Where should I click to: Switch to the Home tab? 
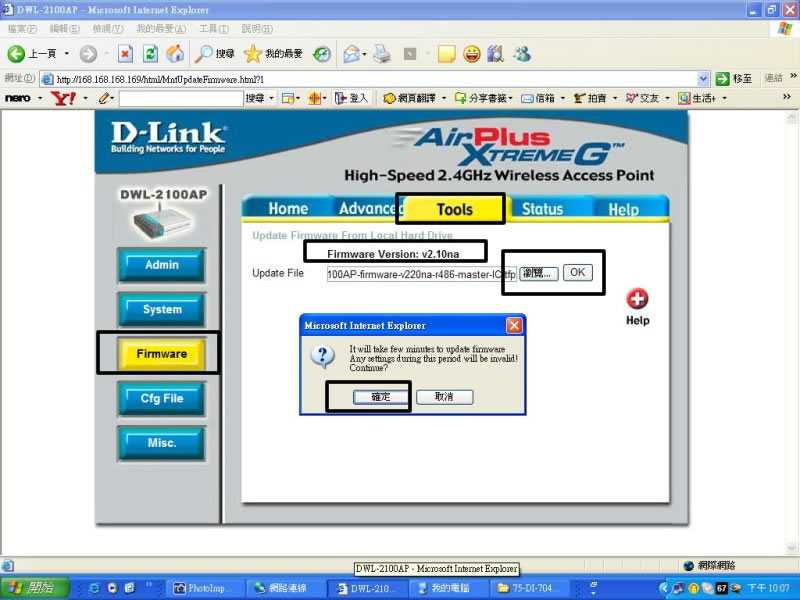click(288, 209)
